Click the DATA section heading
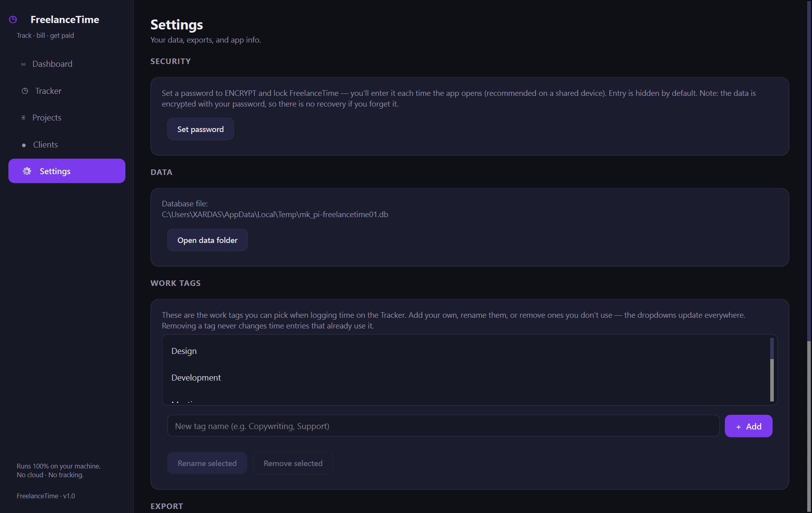Screen dimensions: 812x513 click(x=161, y=172)
